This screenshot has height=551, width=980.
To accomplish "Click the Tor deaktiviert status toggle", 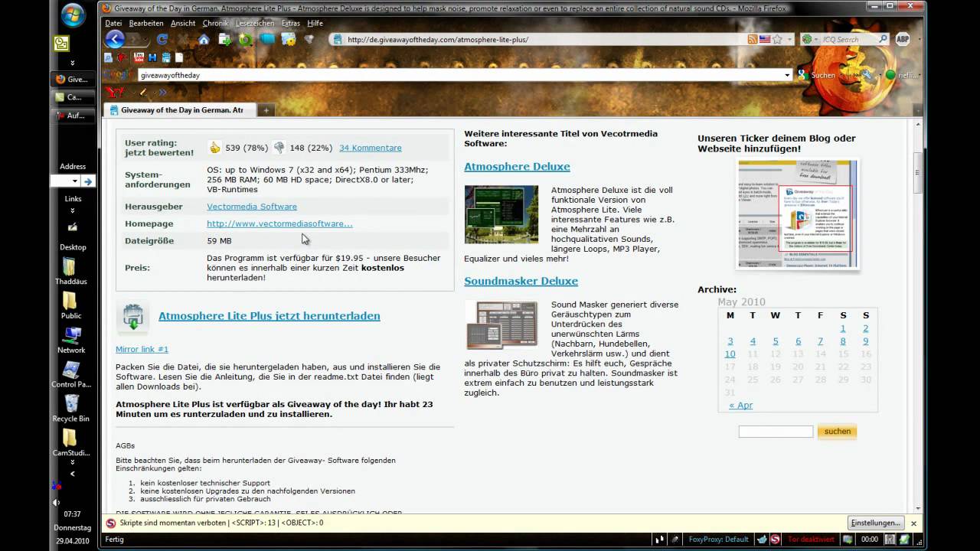I will pyautogui.click(x=811, y=539).
